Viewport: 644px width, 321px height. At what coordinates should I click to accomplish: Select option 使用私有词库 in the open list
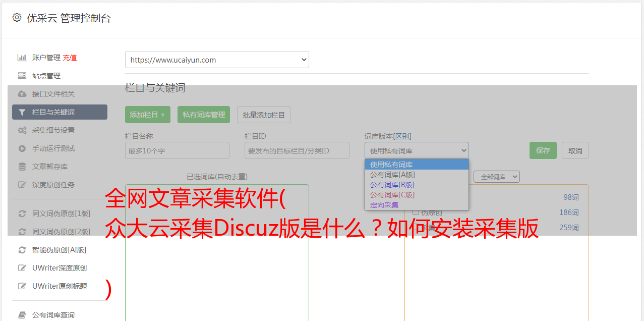pyautogui.click(x=417, y=165)
